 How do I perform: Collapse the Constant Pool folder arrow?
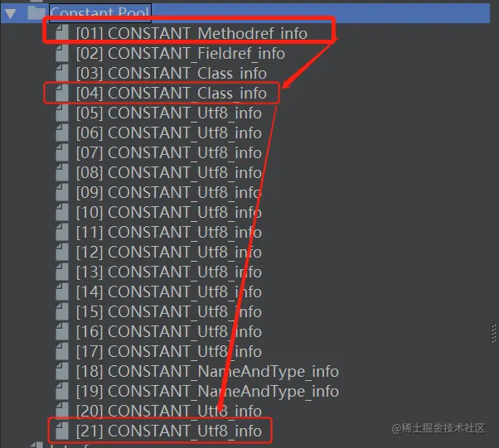click(x=11, y=13)
